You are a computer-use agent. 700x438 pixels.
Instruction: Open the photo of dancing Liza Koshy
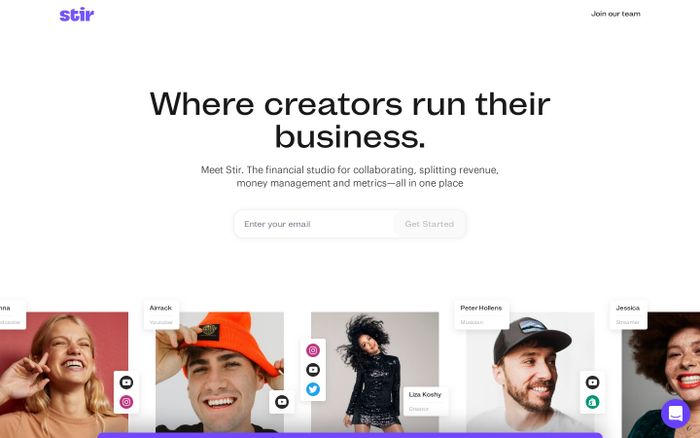click(x=375, y=372)
